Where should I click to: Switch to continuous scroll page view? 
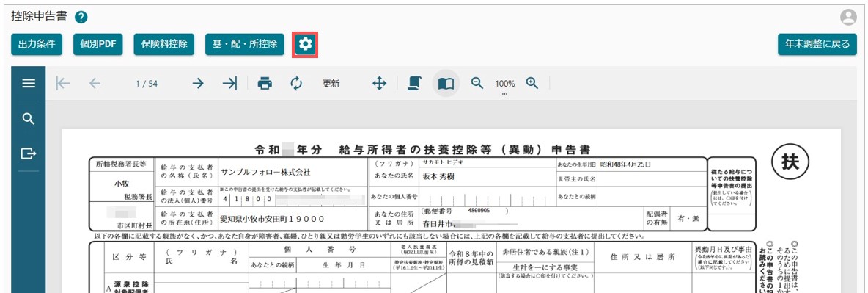(413, 83)
